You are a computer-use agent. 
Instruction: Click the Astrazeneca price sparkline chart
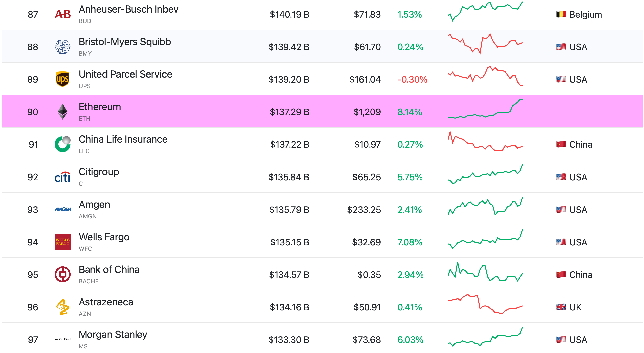tap(485, 304)
